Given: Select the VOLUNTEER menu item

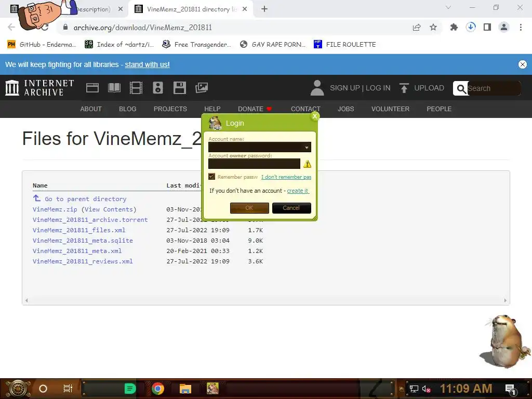Looking at the screenshot, I should (x=390, y=109).
